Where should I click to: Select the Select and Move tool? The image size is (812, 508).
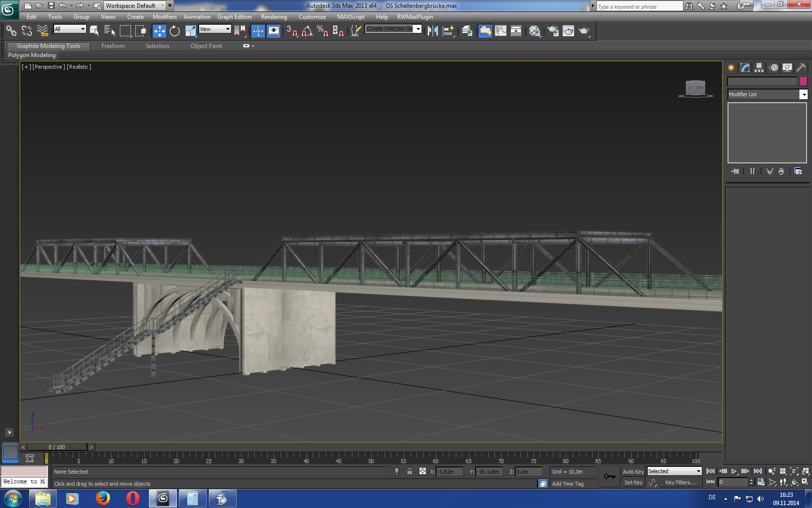click(x=159, y=31)
